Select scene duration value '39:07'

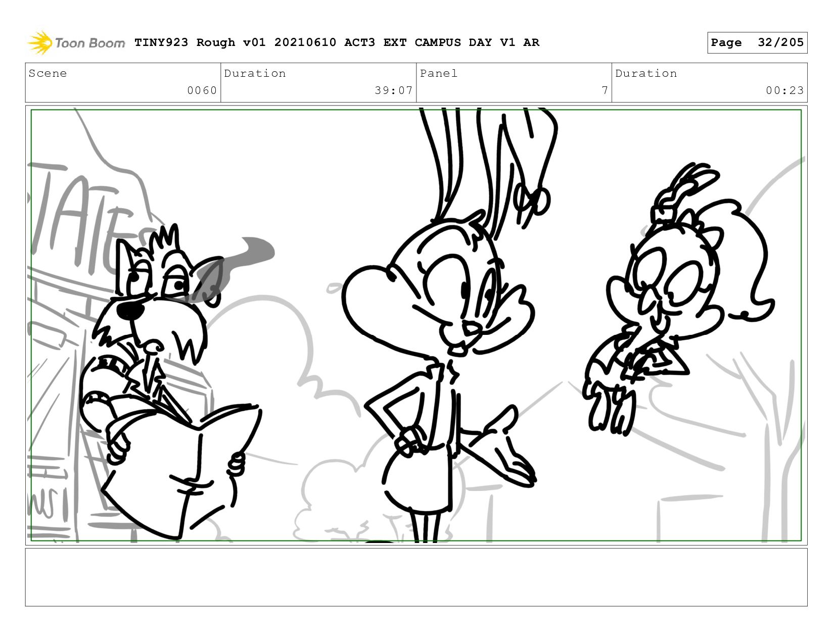pyautogui.click(x=394, y=90)
